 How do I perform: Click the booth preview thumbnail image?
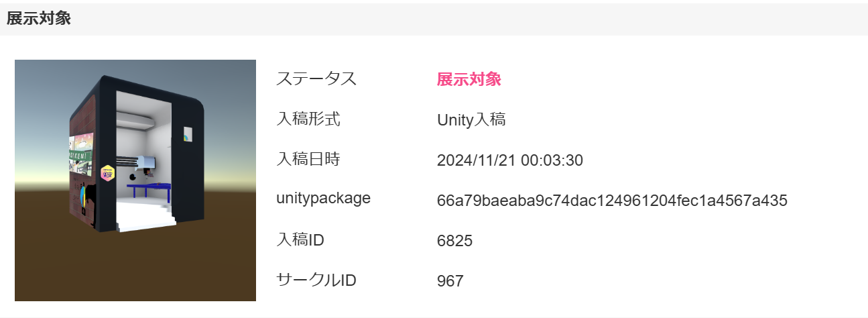[x=135, y=180]
